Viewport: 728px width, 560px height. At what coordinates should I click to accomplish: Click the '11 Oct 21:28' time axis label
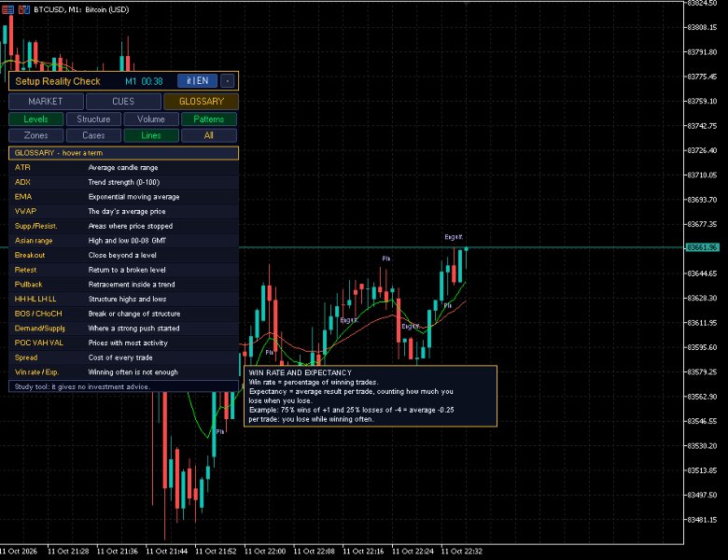click(x=68, y=552)
